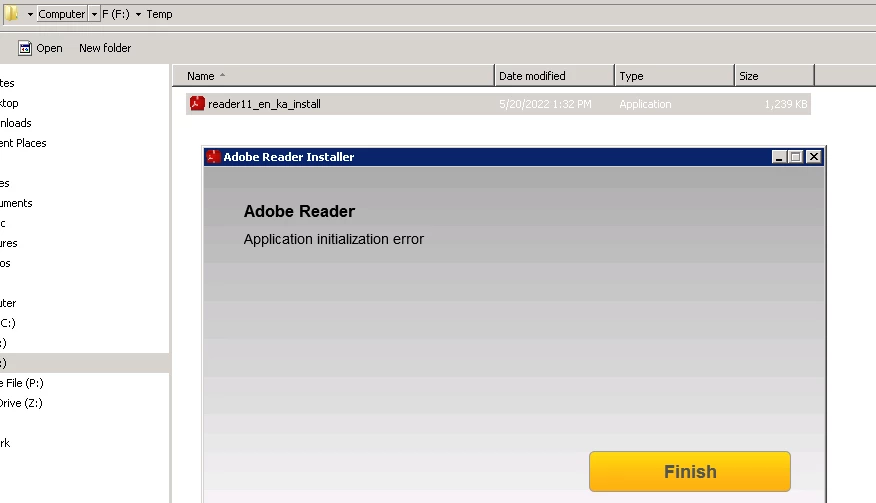Click the 1,239 KB size cell

(x=785, y=104)
